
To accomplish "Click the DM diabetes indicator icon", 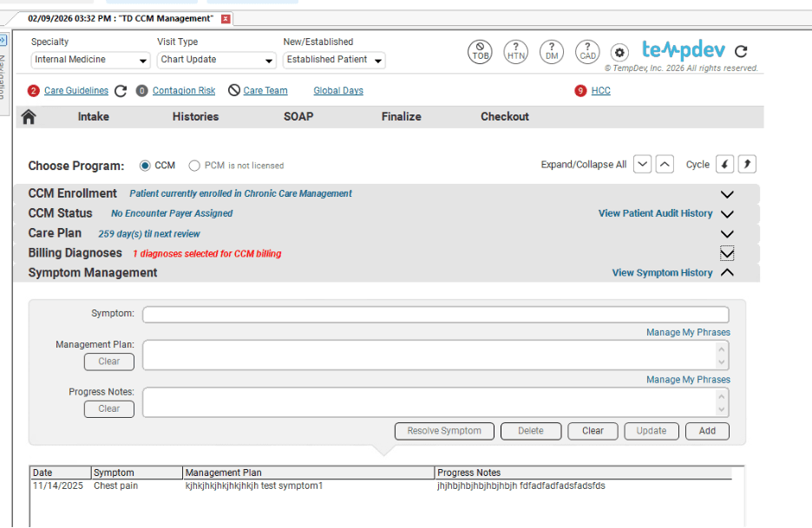I will click(x=552, y=52).
